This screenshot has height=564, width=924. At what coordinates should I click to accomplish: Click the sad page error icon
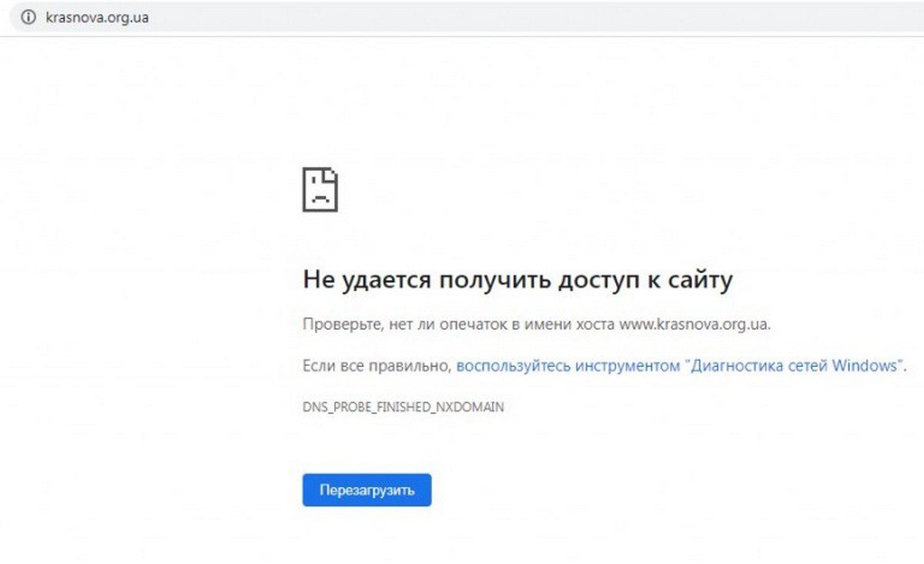(x=320, y=190)
